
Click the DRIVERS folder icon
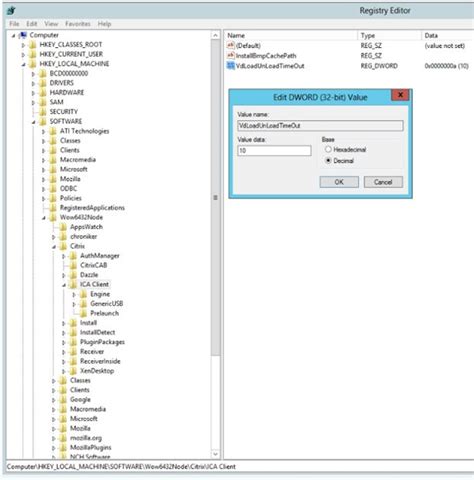pyautogui.click(x=43, y=83)
